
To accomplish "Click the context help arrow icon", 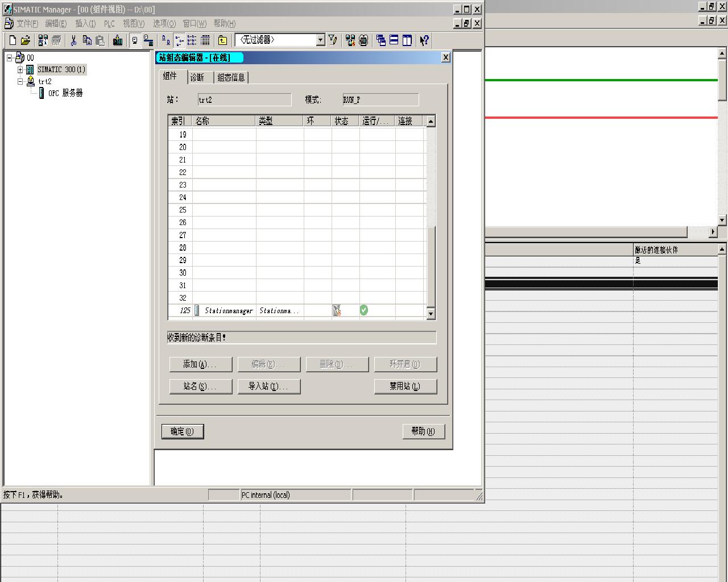I will [x=424, y=40].
